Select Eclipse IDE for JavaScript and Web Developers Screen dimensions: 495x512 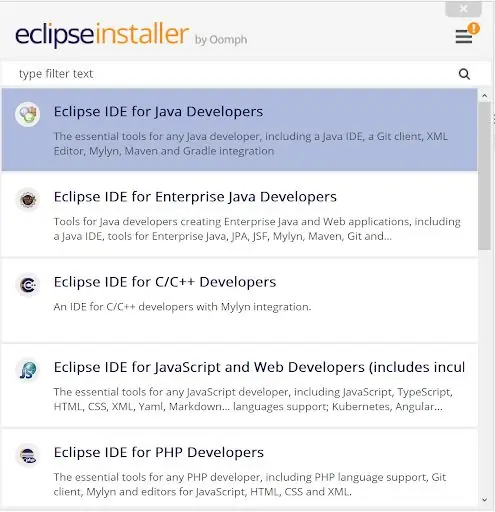[239, 386]
